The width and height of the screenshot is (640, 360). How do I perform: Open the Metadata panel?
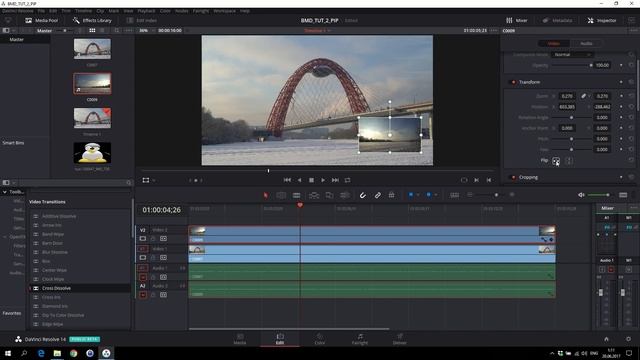coord(557,20)
